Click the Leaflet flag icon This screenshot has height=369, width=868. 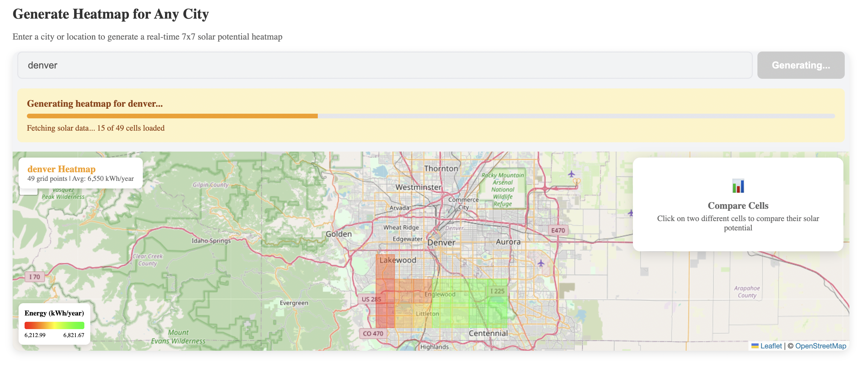[x=755, y=346]
